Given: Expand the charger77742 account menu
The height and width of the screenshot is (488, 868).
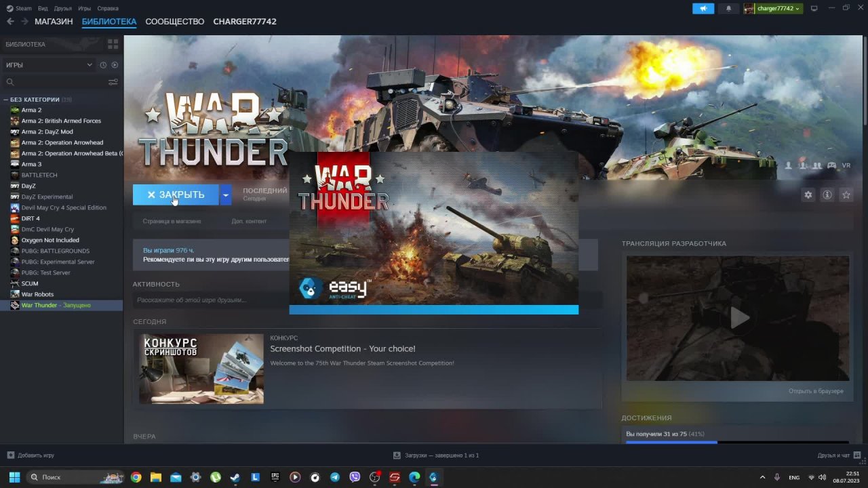Looking at the screenshot, I should coord(773,8).
